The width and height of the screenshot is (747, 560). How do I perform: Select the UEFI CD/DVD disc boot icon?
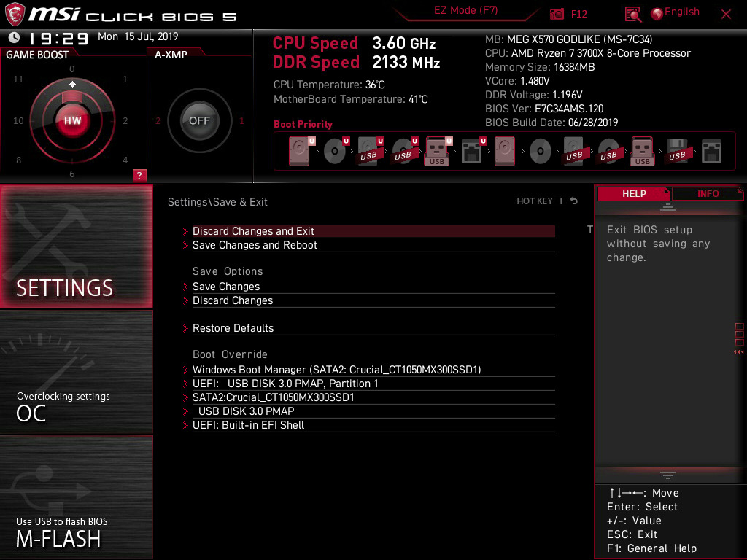pos(336,151)
